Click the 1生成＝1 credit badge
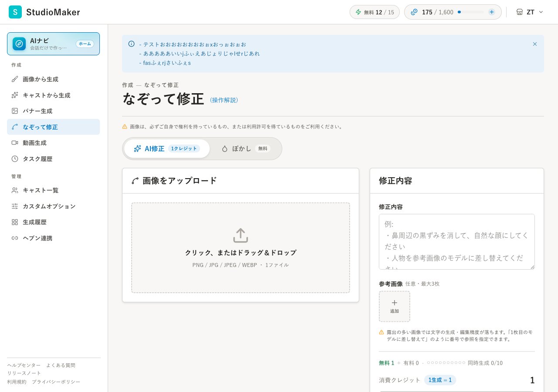558x392 pixels. pyautogui.click(x=440, y=380)
